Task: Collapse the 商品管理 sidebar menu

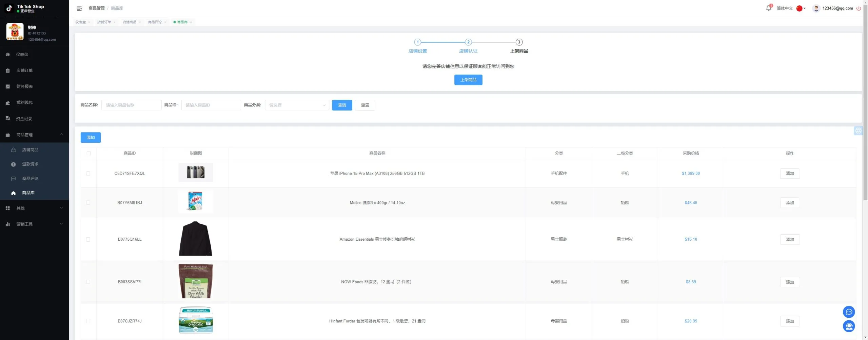Action: tap(34, 135)
